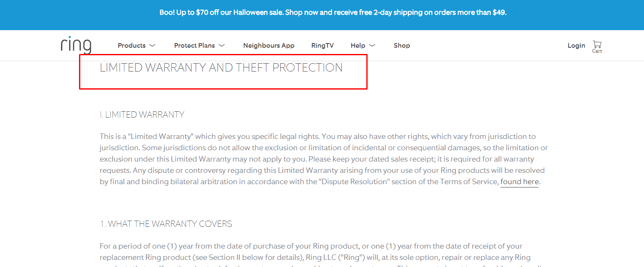Go to RingTV
The width and height of the screenshot is (644, 267).
click(x=322, y=45)
